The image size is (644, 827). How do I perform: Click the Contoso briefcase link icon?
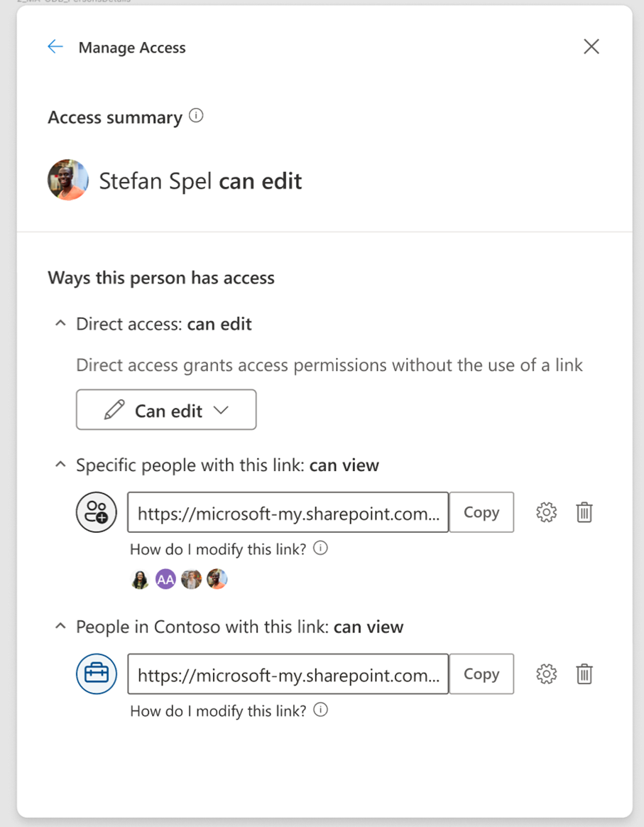tap(97, 674)
